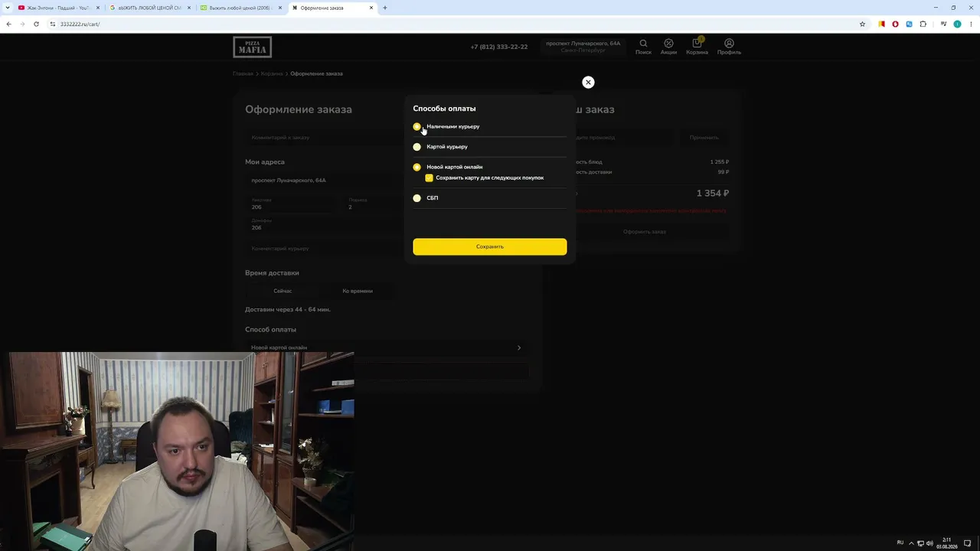Viewport: 980px width, 551px height.
Task: Select Наличными курьеру payment option
Action: point(416,126)
